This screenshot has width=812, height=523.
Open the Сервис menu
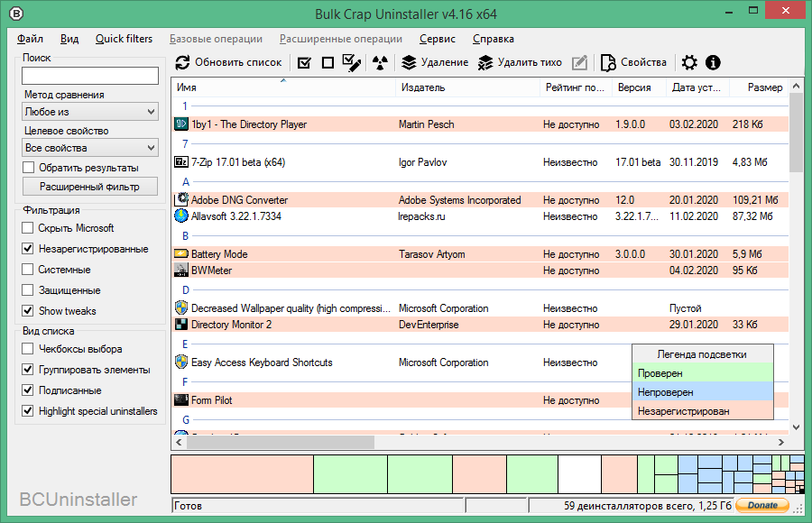[x=437, y=39]
